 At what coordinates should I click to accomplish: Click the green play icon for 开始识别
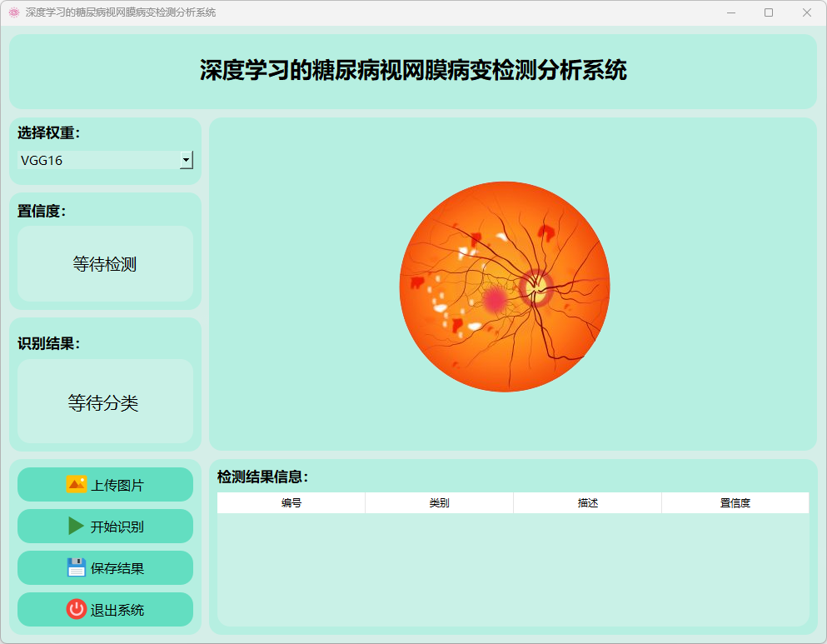point(76,526)
